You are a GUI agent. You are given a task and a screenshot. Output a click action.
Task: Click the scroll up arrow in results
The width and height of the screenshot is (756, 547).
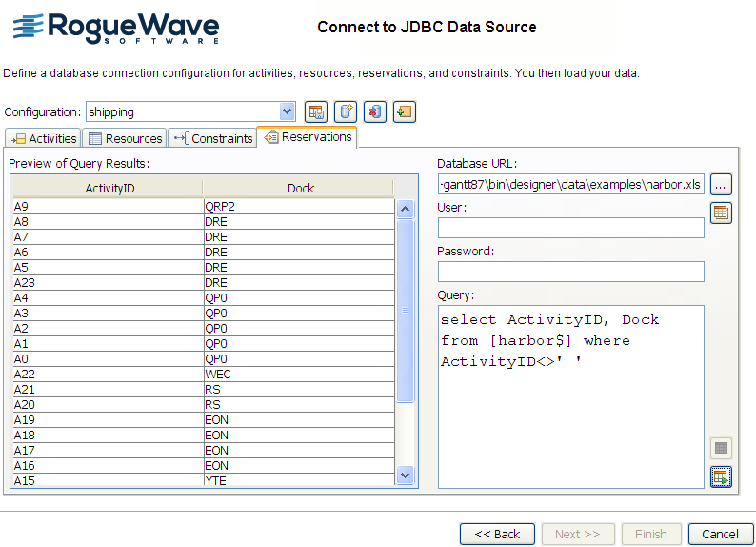click(405, 210)
